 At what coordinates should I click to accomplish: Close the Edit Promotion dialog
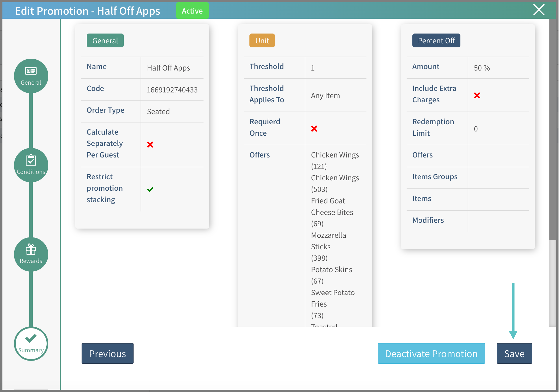539,10
